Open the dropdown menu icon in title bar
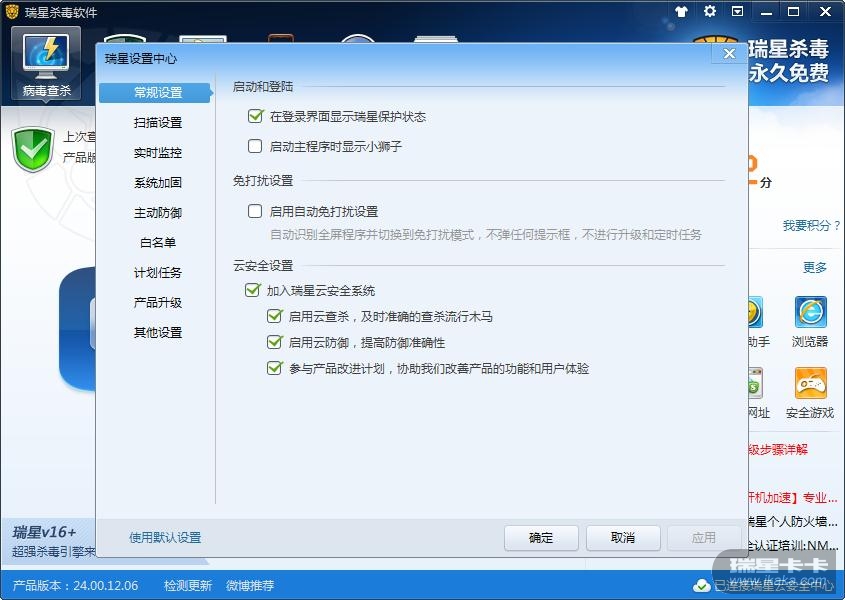Viewport: 845px width, 600px height. [737, 11]
